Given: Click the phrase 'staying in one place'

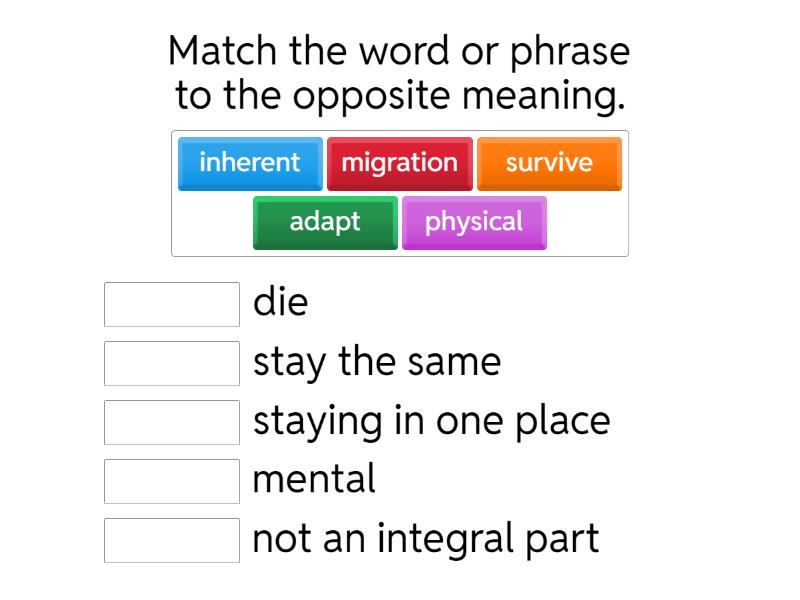Looking at the screenshot, I should [432, 421].
